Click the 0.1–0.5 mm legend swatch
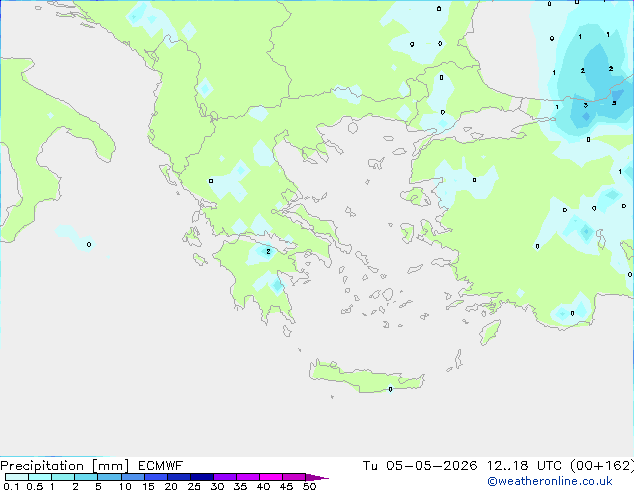634x490 pixels. 17,477
